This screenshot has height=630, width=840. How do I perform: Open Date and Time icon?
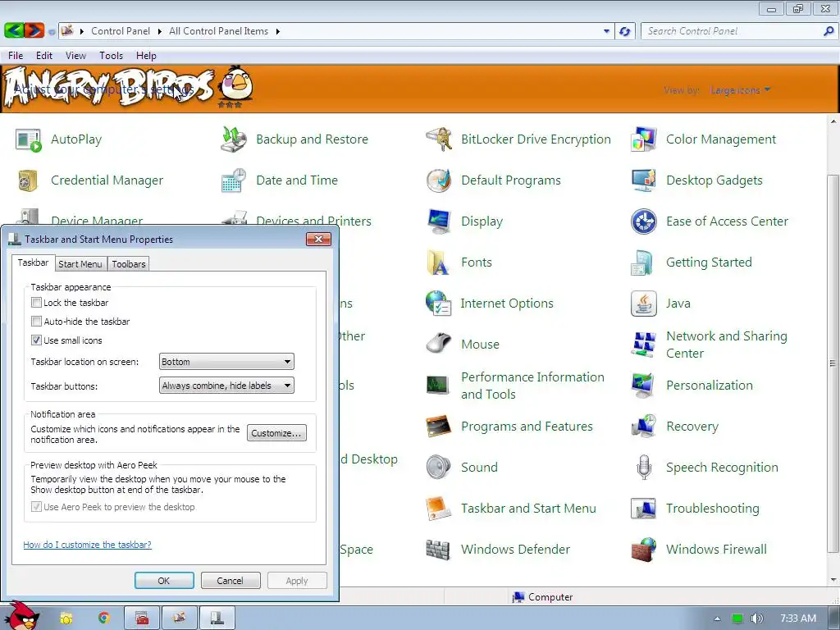tap(234, 180)
